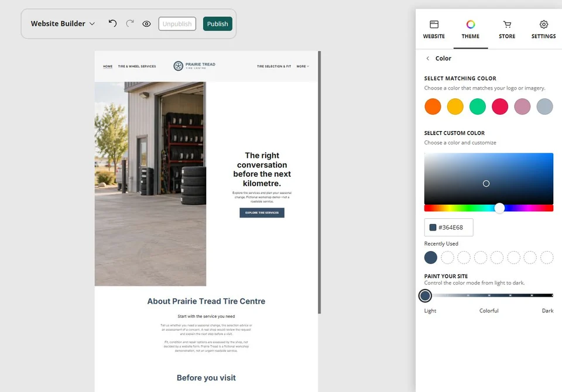The image size is (562, 392).
Task: Click 'Start with the service you need' text
Action: point(206,317)
